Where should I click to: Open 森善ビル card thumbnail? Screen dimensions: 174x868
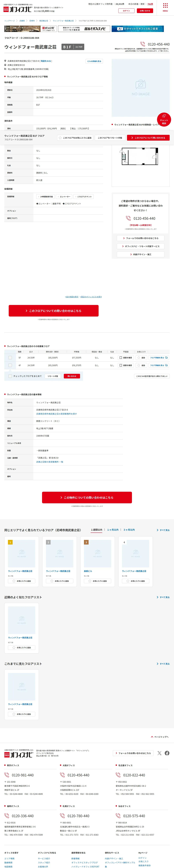(x=98, y=554)
